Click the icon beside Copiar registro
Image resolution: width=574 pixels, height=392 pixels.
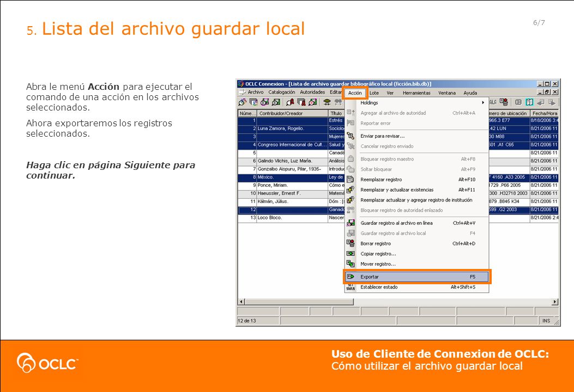click(351, 254)
